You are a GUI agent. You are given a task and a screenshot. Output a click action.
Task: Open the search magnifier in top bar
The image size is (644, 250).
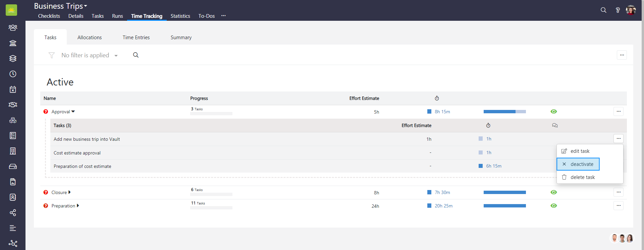click(x=603, y=10)
